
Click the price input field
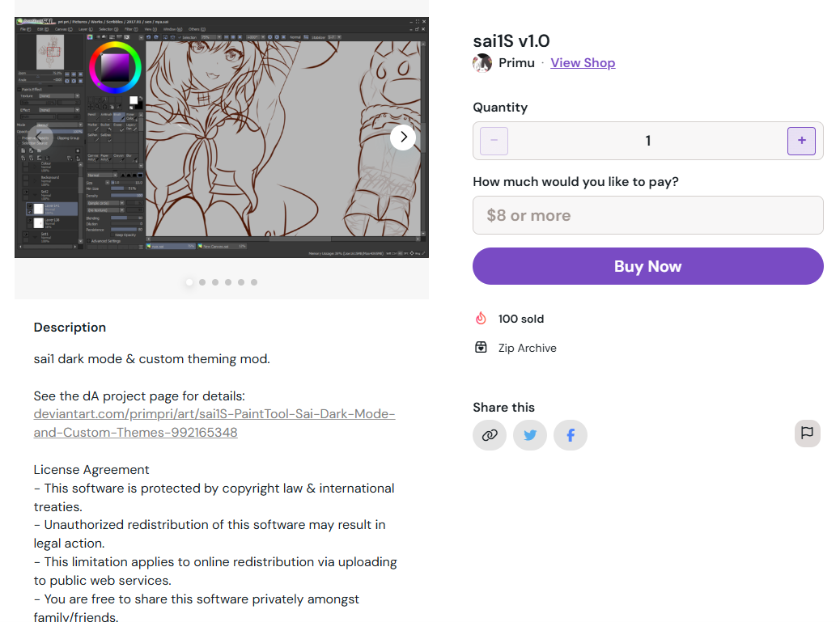(647, 215)
